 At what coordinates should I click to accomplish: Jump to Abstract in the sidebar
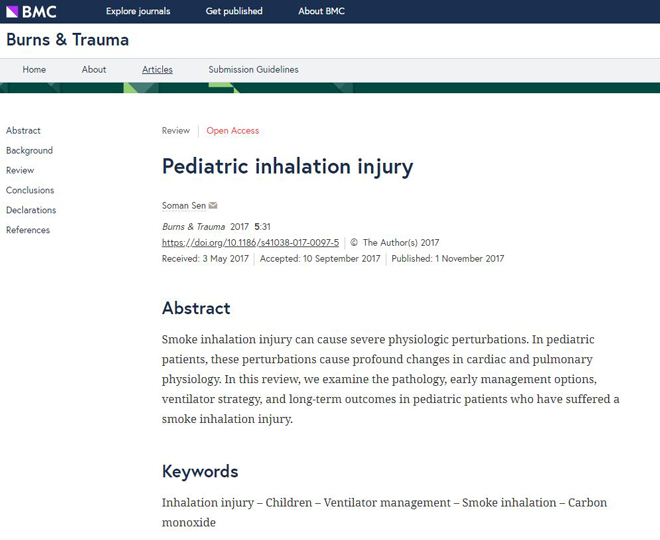[x=23, y=130]
